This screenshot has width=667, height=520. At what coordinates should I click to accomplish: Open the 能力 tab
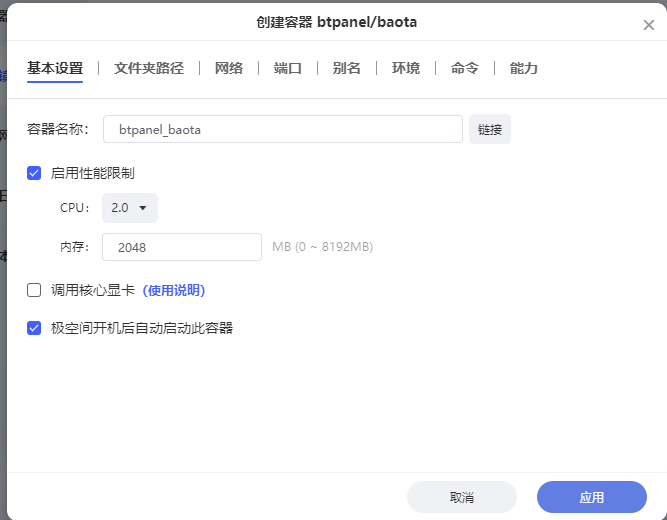[524, 68]
